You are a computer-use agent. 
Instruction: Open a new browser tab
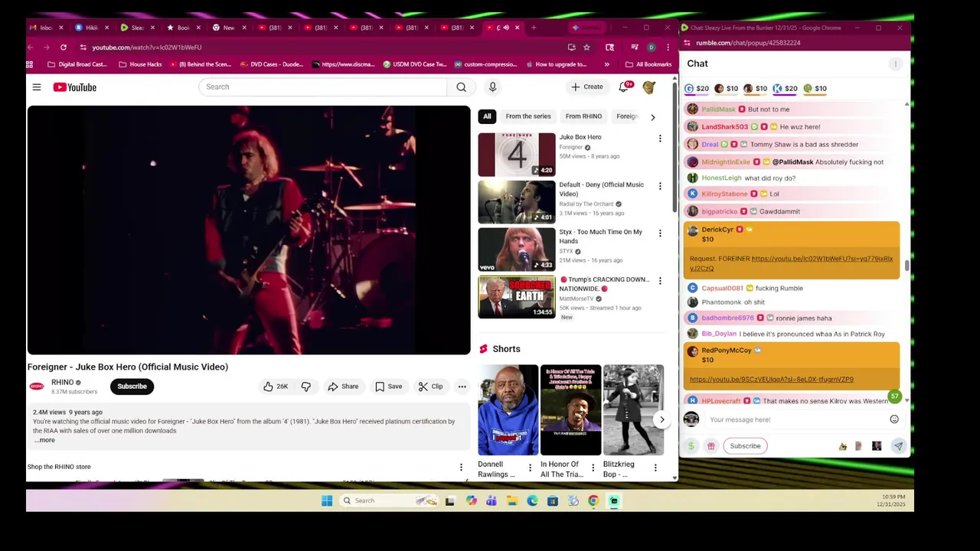pyautogui.click(x=534, y=28)
